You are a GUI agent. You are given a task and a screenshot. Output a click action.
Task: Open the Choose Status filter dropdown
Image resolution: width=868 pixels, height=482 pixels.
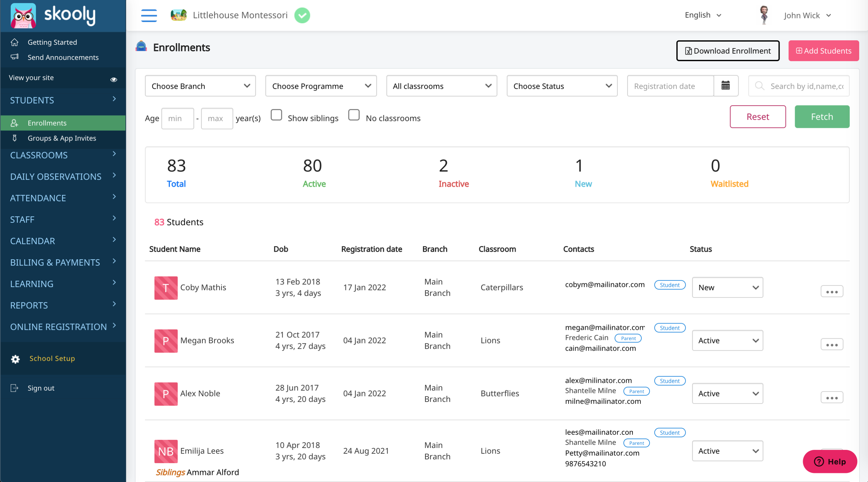[562, 86]
